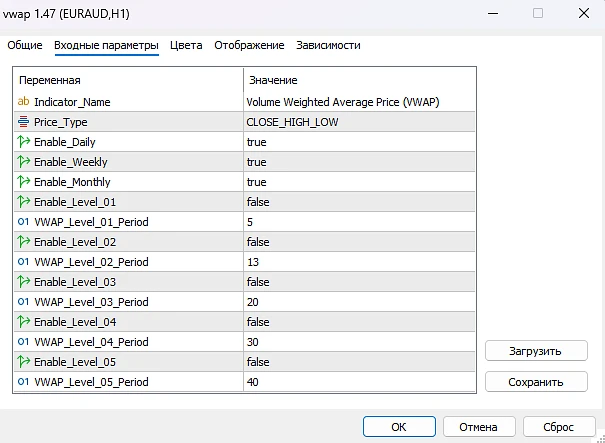Switch to the Цвета tab
Viewport: 605px width, 443px height.
click(x=186, y=45)
